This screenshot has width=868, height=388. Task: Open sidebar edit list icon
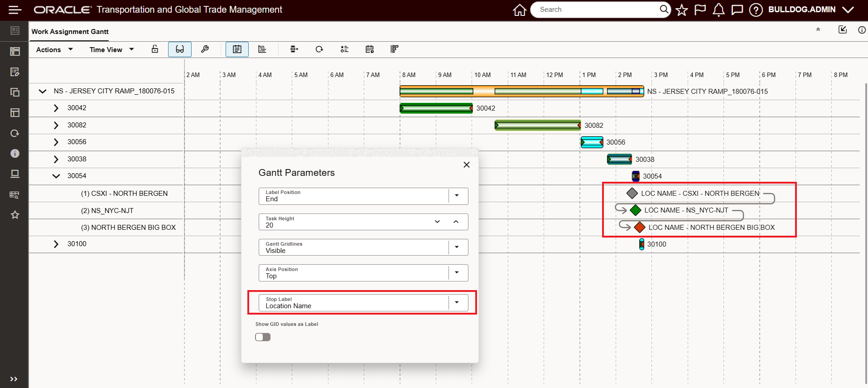[15, 72]
